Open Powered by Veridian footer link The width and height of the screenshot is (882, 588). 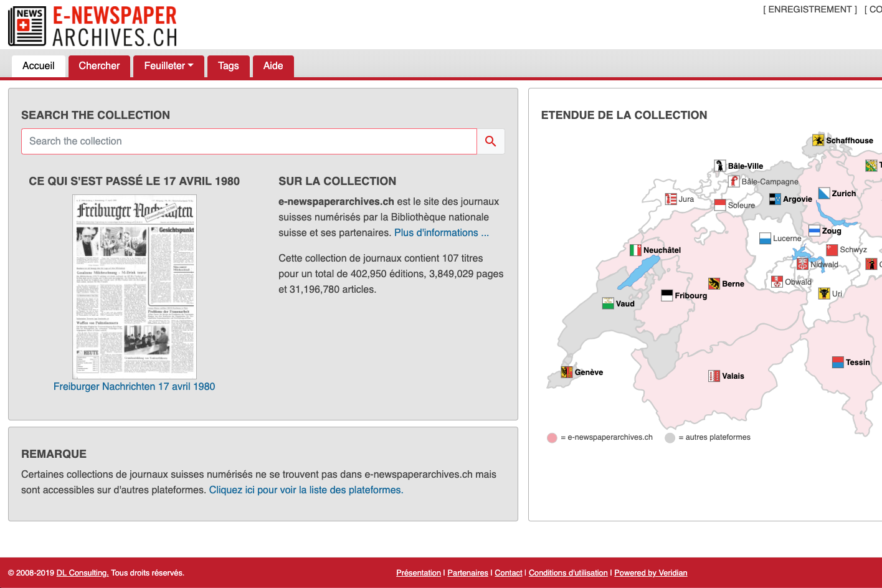(x=651, y=573)
